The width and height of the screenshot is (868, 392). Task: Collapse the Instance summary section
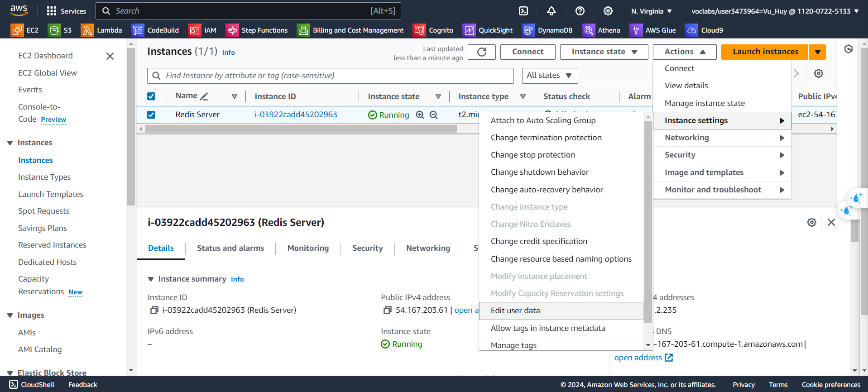pyautogui.click(x=151, y=279)
